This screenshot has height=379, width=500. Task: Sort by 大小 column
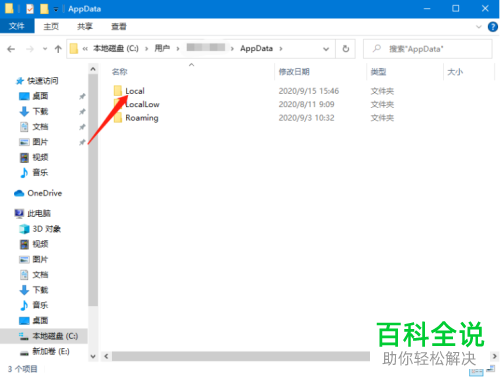click(455, 72)
